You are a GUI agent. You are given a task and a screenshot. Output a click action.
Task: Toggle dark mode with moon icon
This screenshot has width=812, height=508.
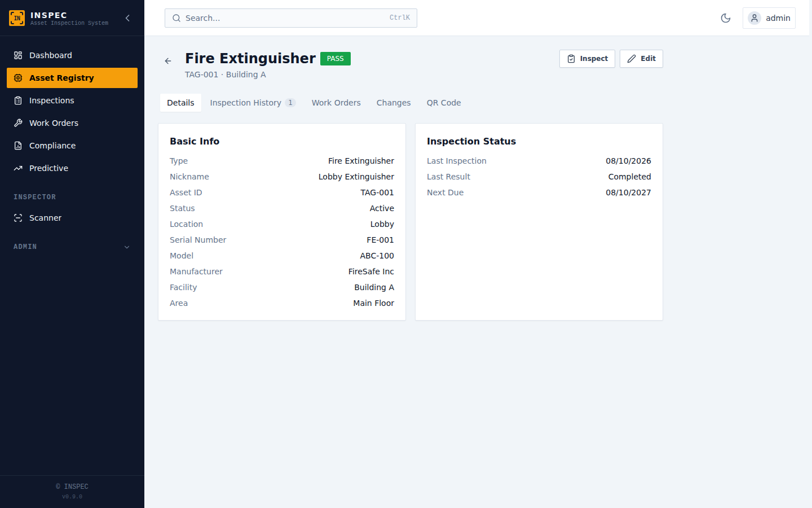pos(726,18)
